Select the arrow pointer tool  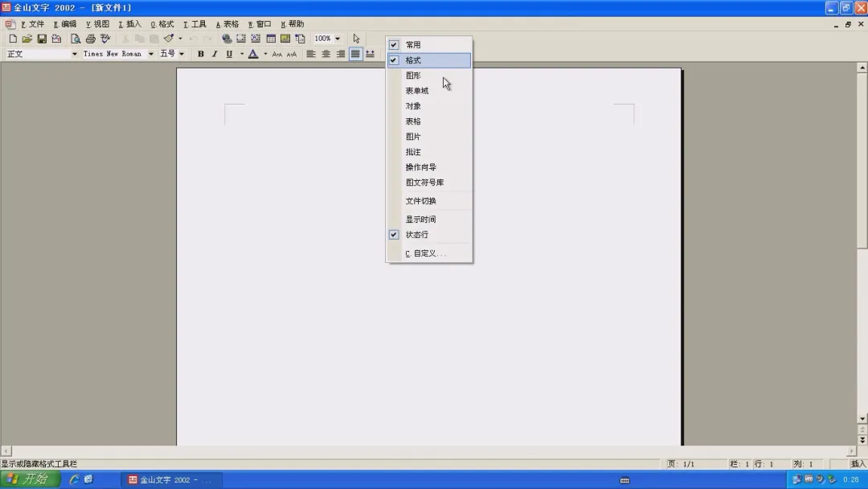click(x=357, y=39)
